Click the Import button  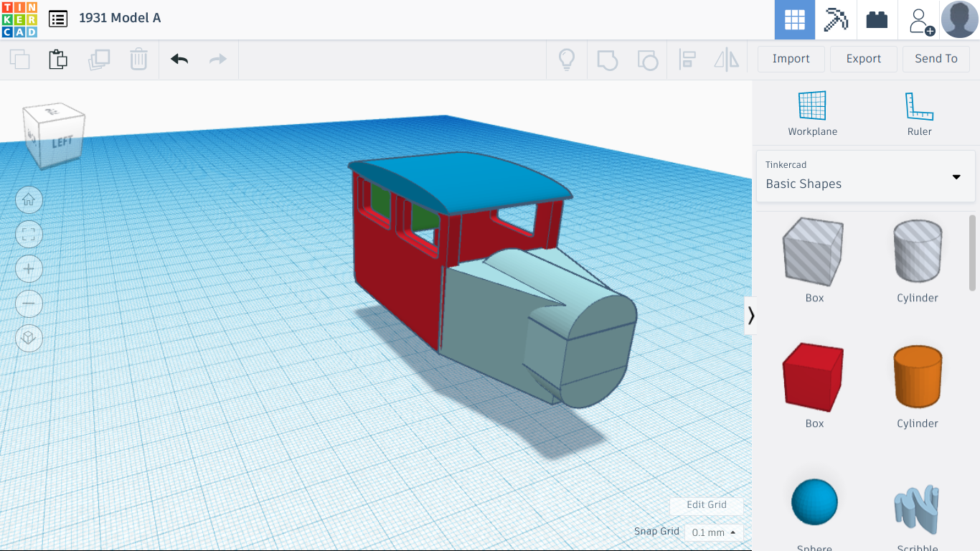tap(791, 59)
